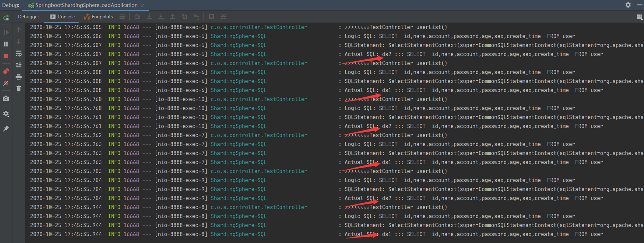Click [nio-8888-exec-9] thread in 17:45:35.703 row
644x243 pixels.
tap(181, 171)
